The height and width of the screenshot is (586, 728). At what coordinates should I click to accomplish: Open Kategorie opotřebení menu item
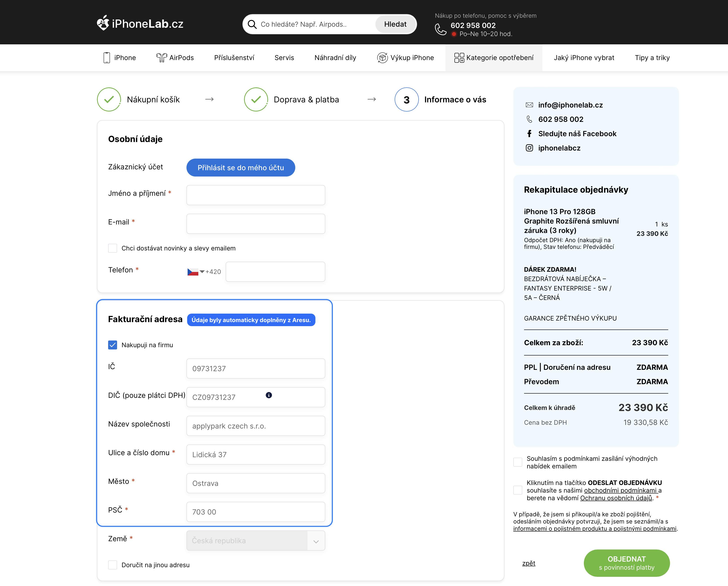click(x=494, y=58)
